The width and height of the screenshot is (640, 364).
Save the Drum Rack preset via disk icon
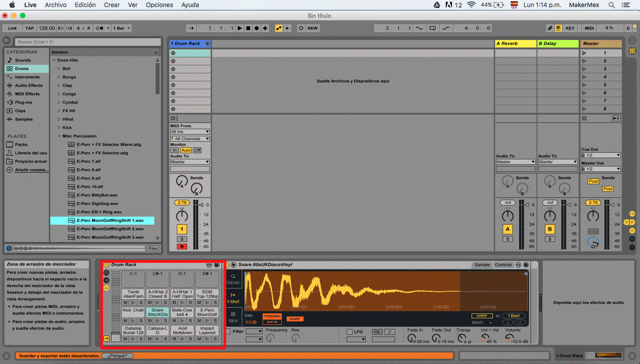point(216,265)
